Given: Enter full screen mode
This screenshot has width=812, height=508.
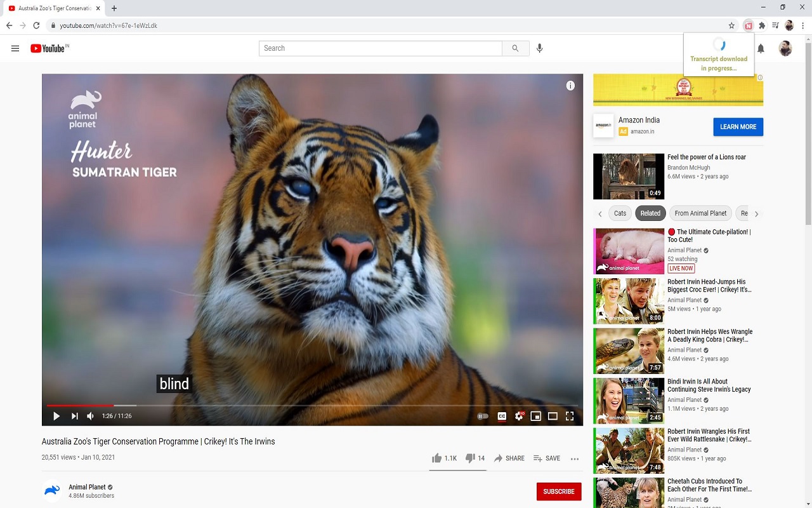Looking at the screenshot, I should pos(570,416).
